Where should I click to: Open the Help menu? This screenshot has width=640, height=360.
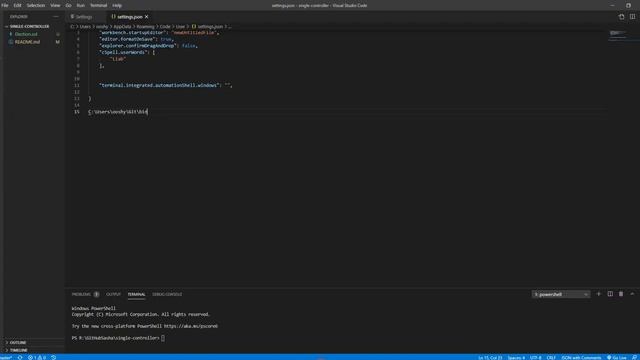click(117, 6)
